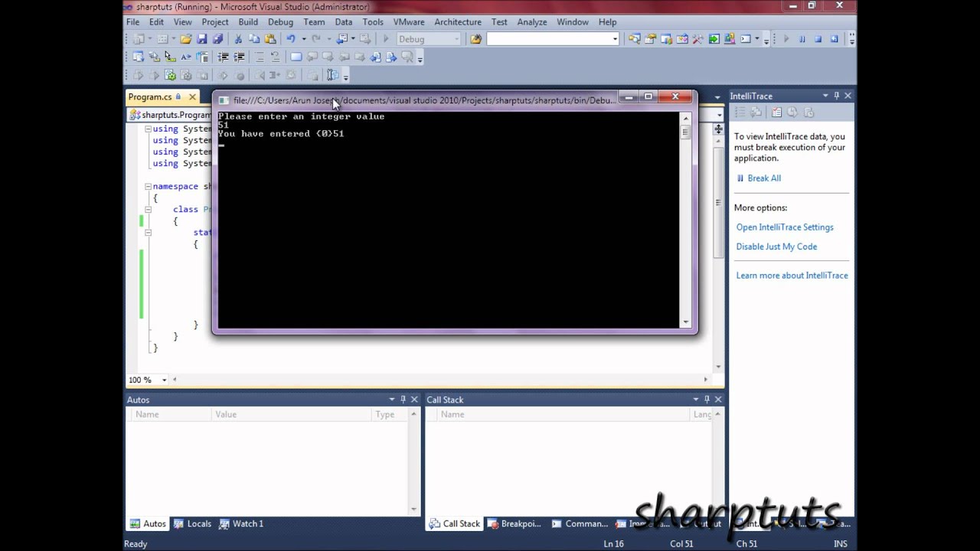
Task: Switch to the Watch 1 tab
Action: click(241, 524)
